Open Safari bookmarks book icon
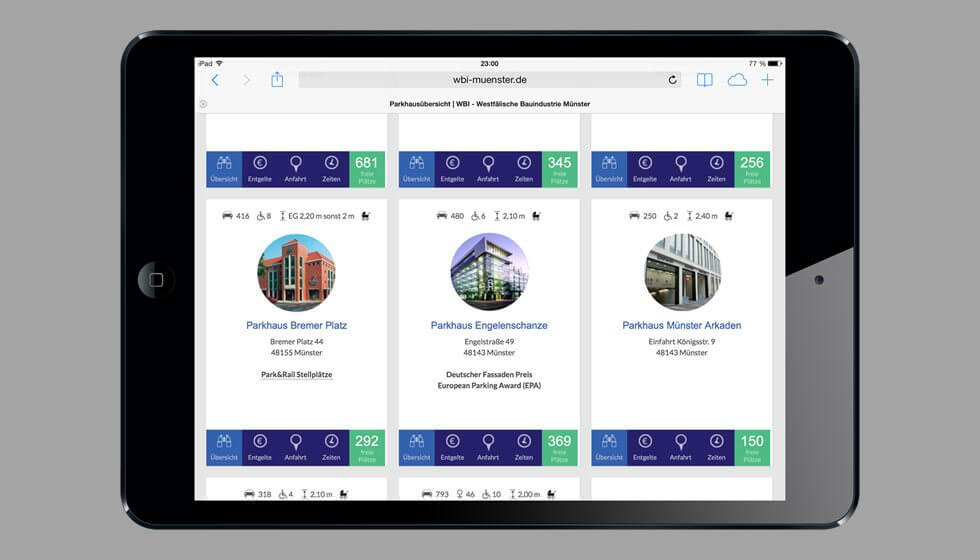980x560 pixels. pos(705,80)
